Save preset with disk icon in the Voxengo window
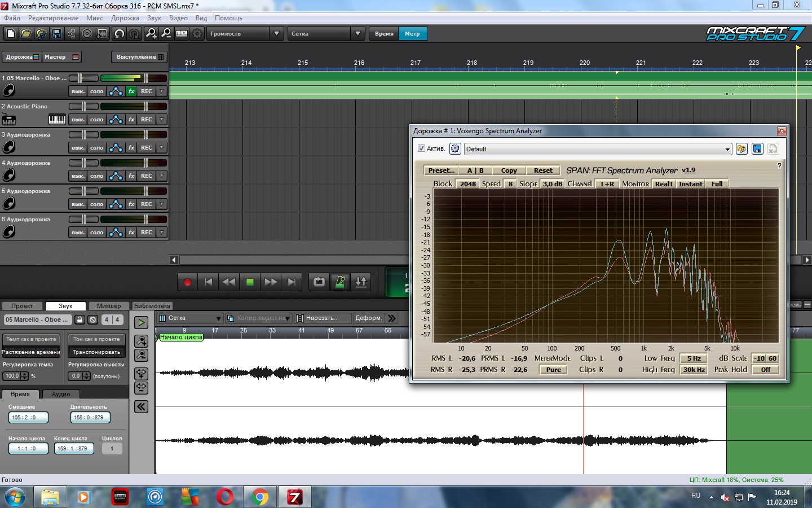Screen dimensions: 812x508 coord(757,148)
